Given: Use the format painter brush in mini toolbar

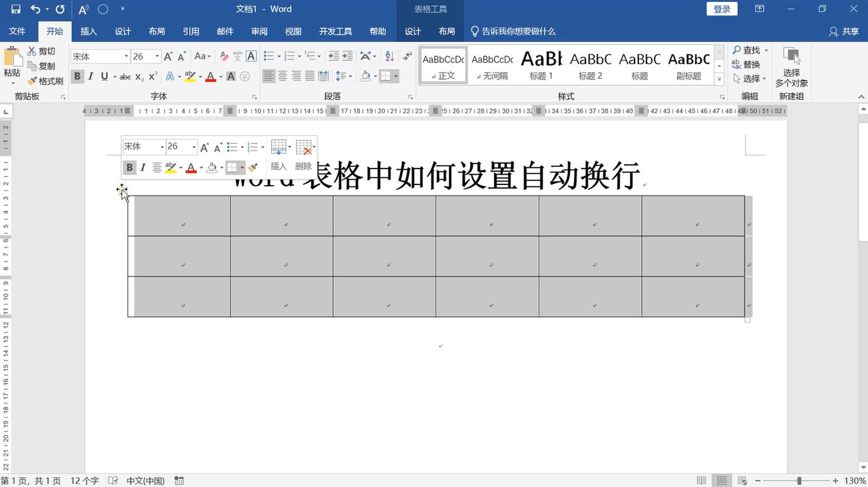Looking at the screenshot, I should click(x=253, y=167).
